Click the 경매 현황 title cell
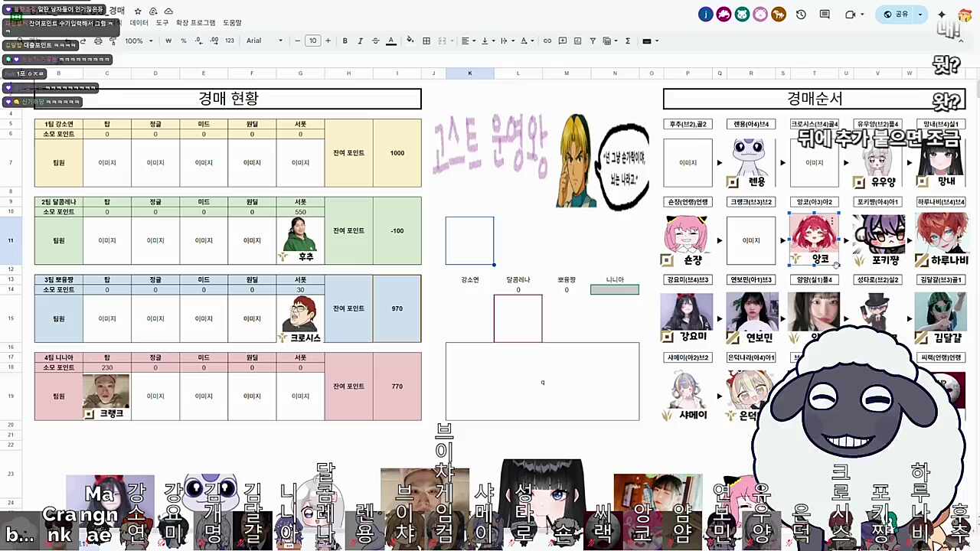Image resolution: width=980 pixels, height=551 pixels. click(228, 99)
